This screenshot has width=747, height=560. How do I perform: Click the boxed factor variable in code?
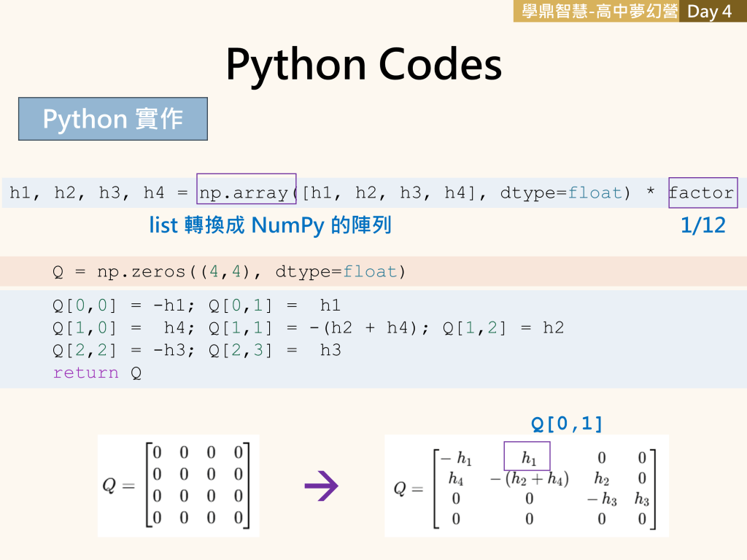pyautogui.click(x=702, y=192)
